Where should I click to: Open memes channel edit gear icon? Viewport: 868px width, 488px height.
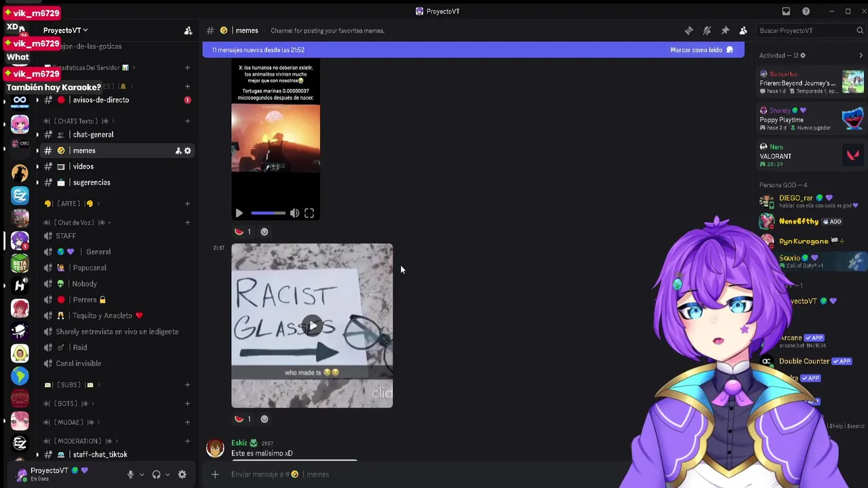pyautogui.click(x=188, y=150)
